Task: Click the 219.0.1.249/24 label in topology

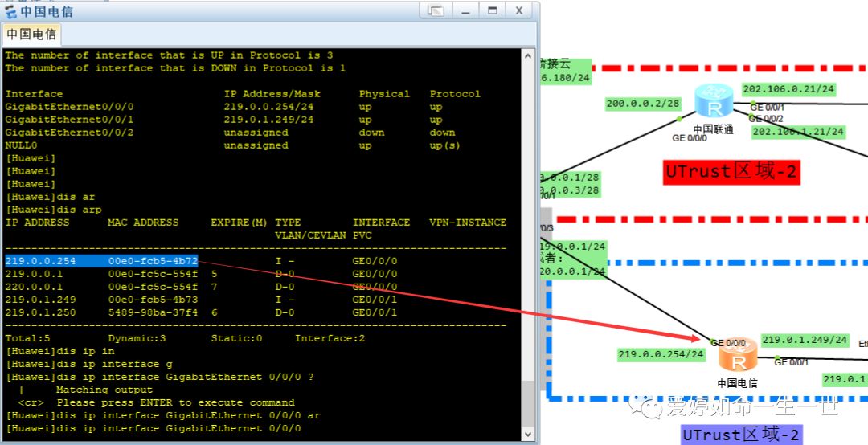Action: click(805, 340)
